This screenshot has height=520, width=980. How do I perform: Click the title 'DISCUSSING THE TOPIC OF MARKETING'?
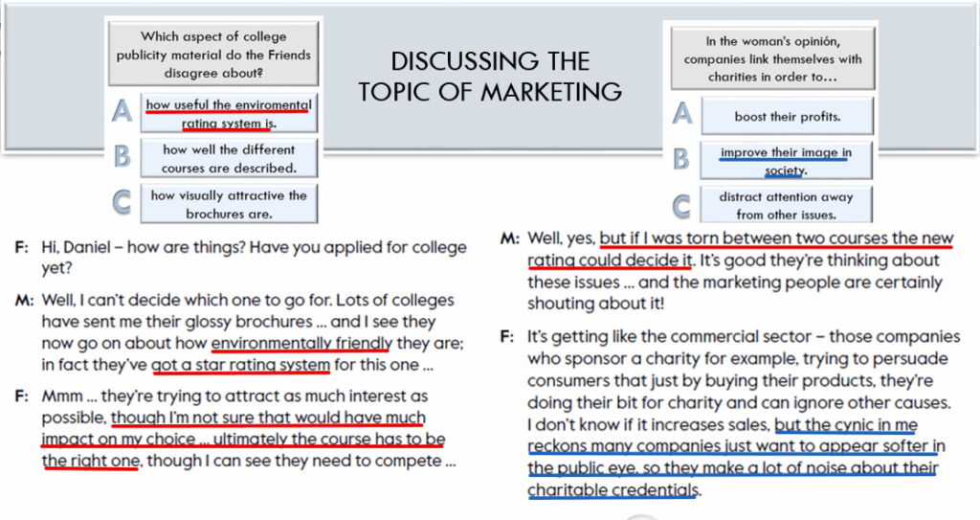click(x=489, y=77)
